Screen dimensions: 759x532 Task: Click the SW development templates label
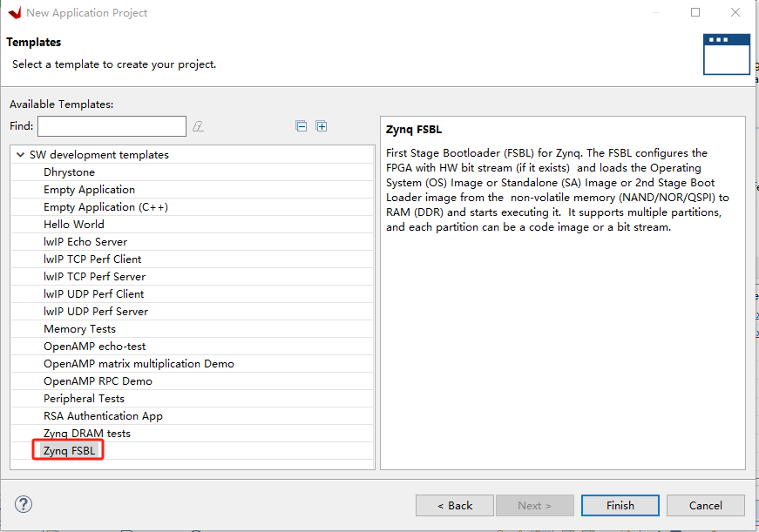[99, 155]
